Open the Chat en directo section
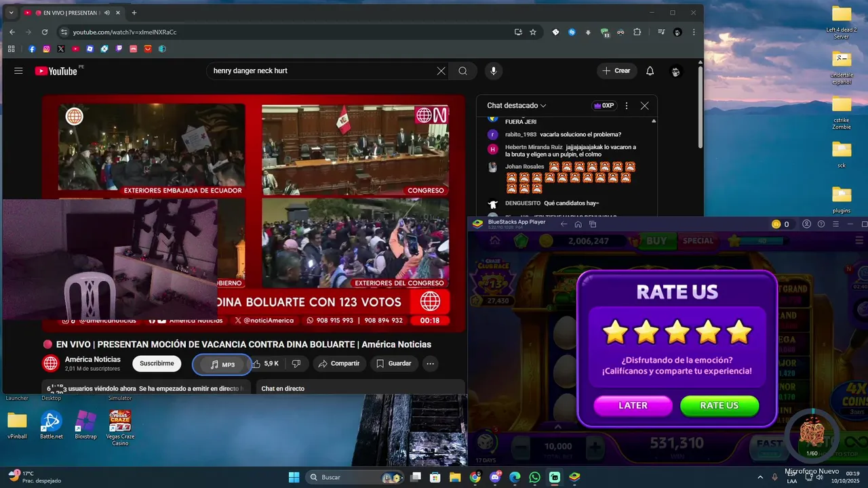The height and width of the screenshot is (488, 868). [x=360, y=388]
